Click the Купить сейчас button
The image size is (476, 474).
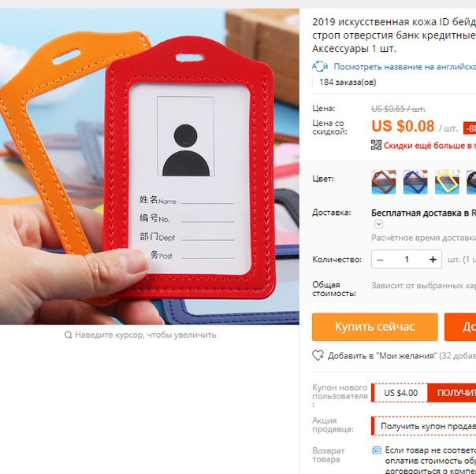click(375, 327)
